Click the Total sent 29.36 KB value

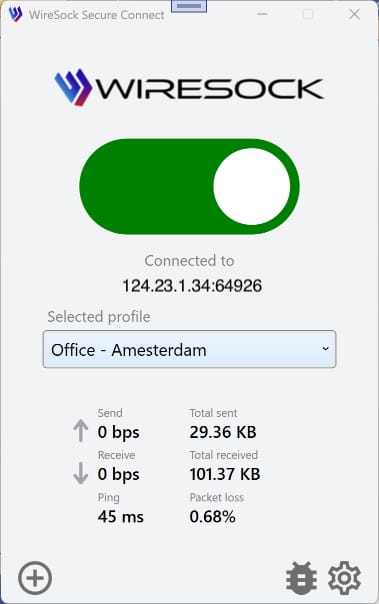pos(223,432)
